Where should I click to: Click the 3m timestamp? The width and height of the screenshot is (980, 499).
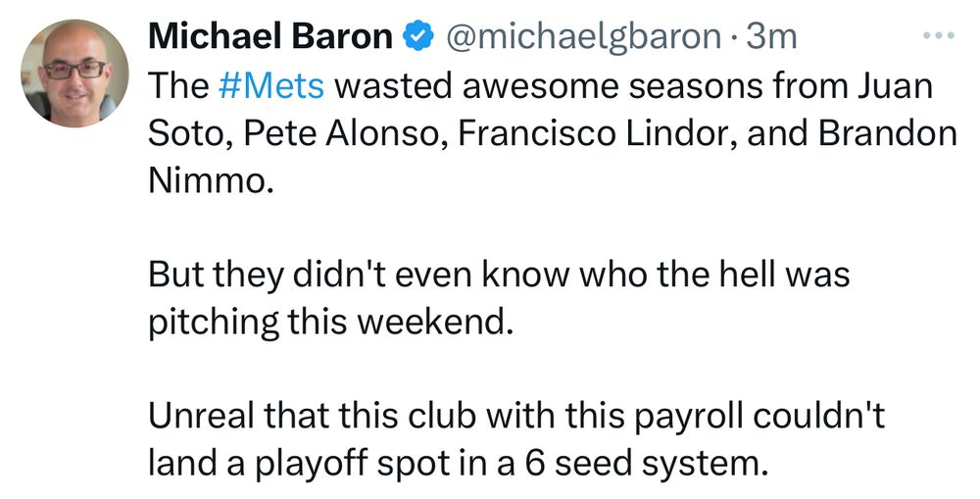771,37
